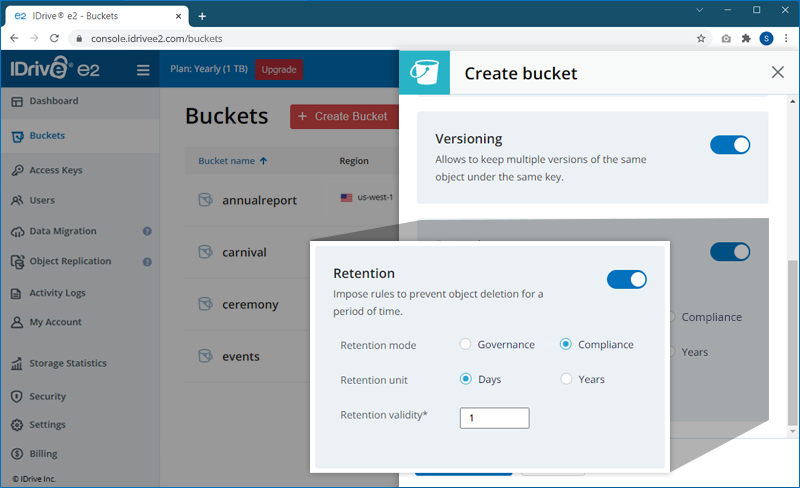Click the Dashboard icon in sidebar

17,102
